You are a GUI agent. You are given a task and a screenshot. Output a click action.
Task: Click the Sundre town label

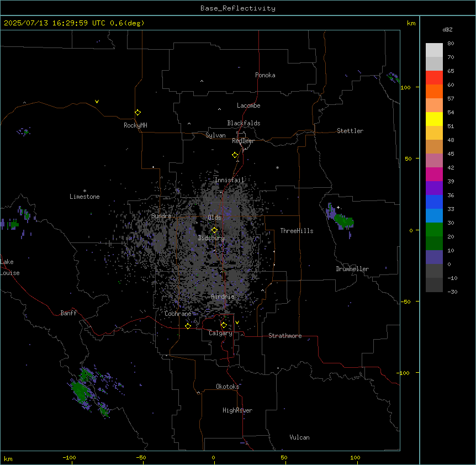(x=161, y=216)
